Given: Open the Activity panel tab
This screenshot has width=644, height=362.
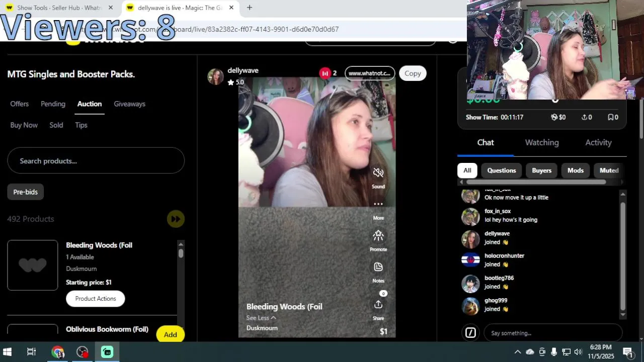Looking at the screenshot, I should click(x=598, y=142).
